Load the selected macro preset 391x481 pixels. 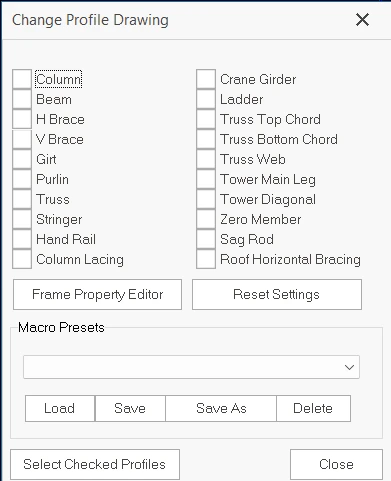click(x=60, y=408)
